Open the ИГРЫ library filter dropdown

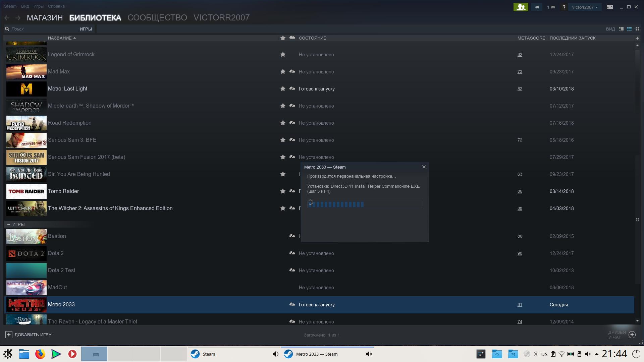pyautogui.click(x=86, y=29)
